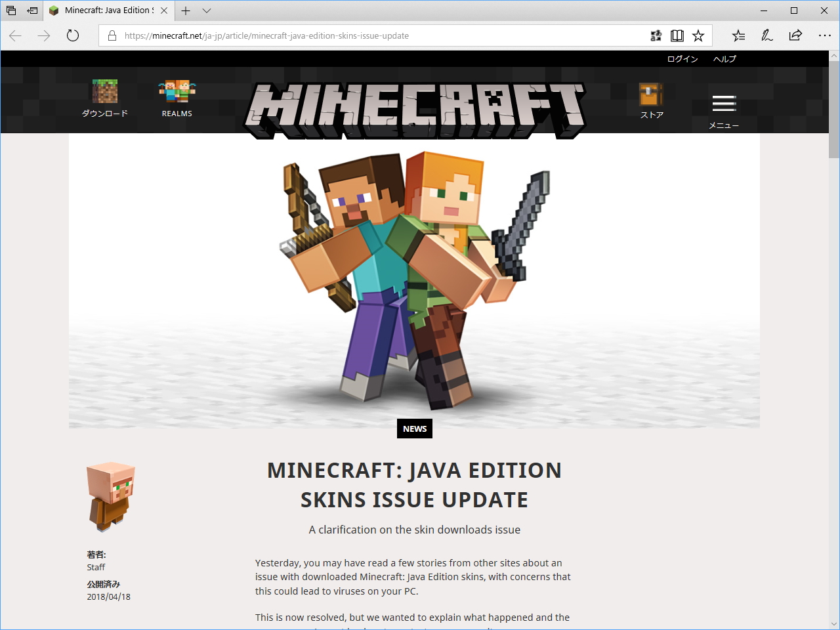This screenshot has height=630, width=840.
Task: Add page to favorites with star icon
Action: 698,35
